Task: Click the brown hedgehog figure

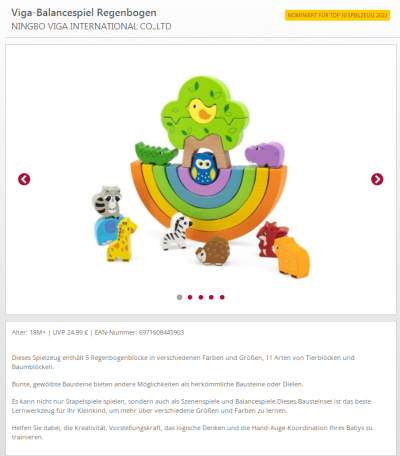Action: coord(213,251)
